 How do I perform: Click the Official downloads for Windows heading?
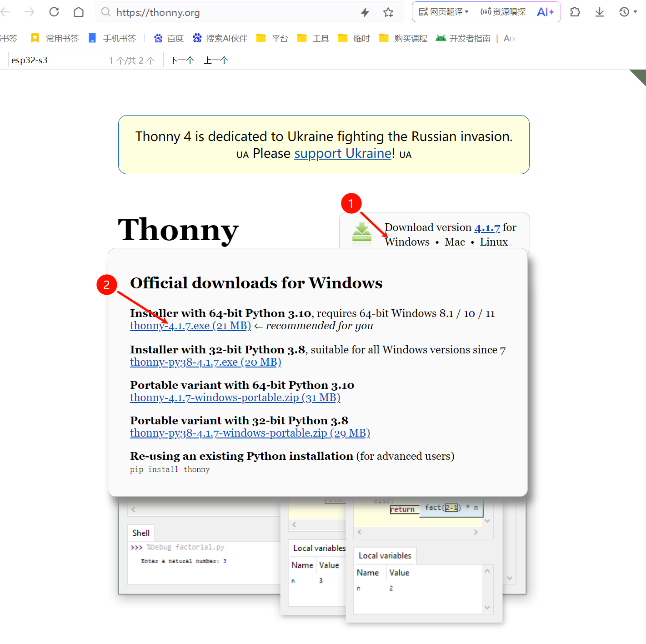(x=256, y=283)
